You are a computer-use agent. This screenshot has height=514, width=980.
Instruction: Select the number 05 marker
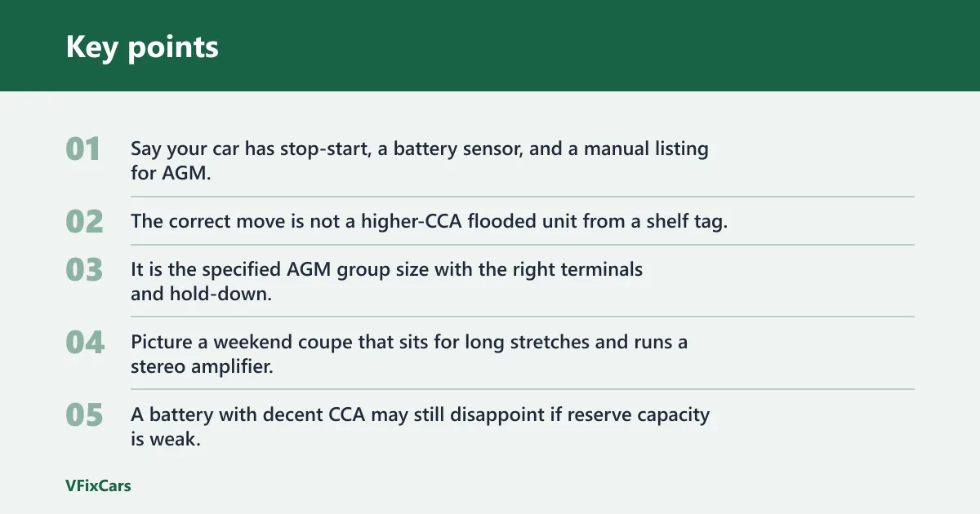click(x=84, y=414)
